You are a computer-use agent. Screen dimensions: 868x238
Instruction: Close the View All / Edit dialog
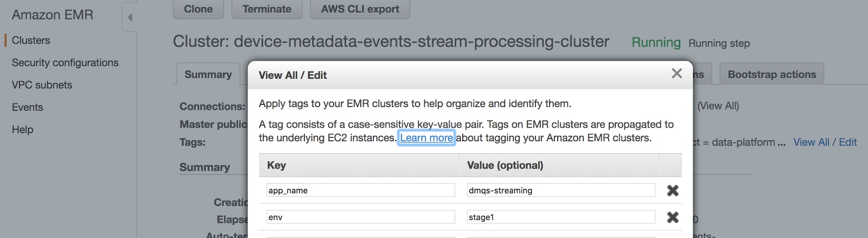pos(676,73)
